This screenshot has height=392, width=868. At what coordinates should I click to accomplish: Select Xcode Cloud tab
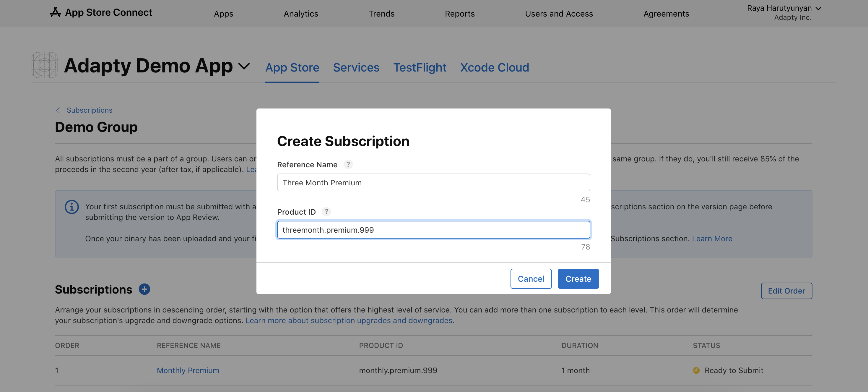(494, 67)
